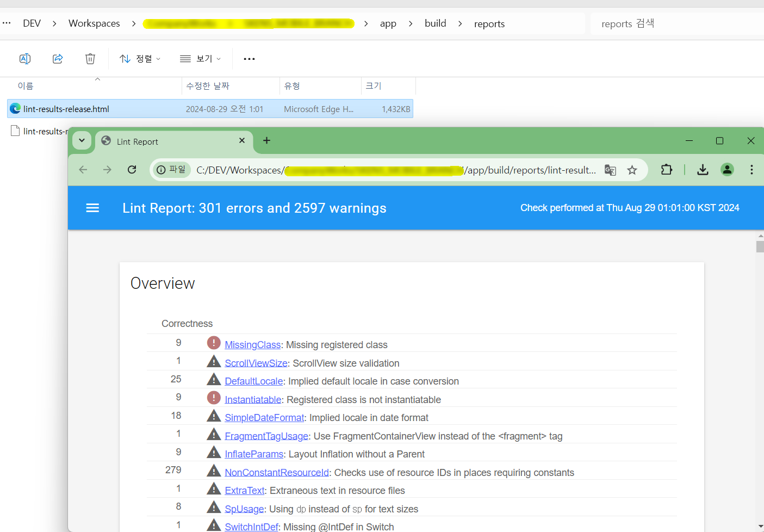Click the rename icon in Explorer toolbar
Viewport: 764px width, 532px height.
tap(25, 59)
